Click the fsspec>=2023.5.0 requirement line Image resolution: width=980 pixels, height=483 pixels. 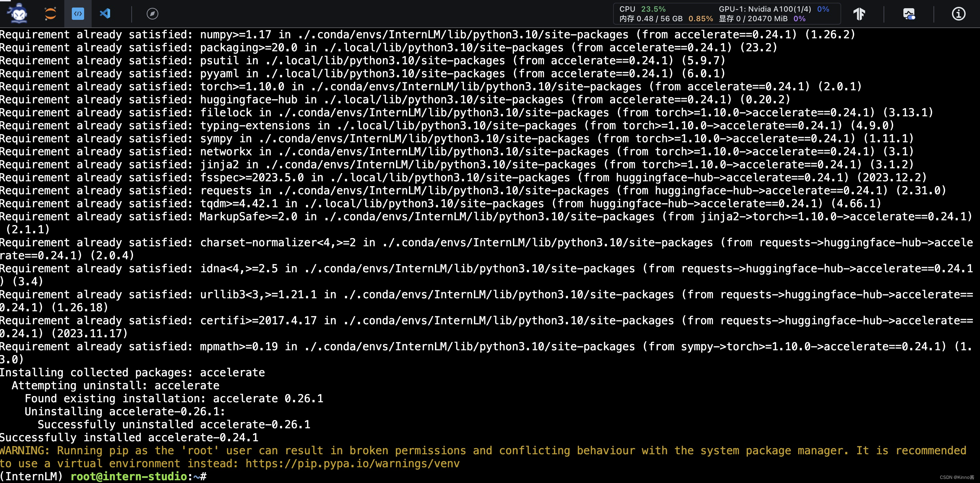pos(463,178)
